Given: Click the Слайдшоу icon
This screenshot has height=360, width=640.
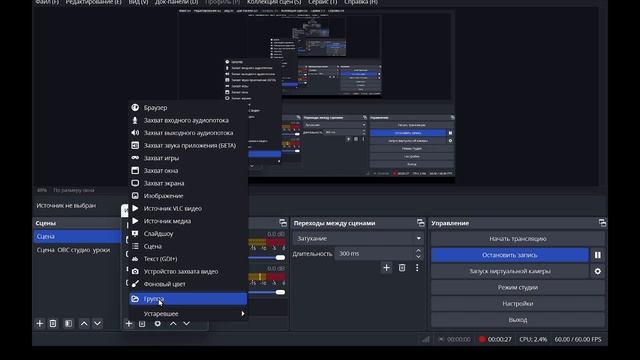Looking at the screenshot, I should [135, 233].
